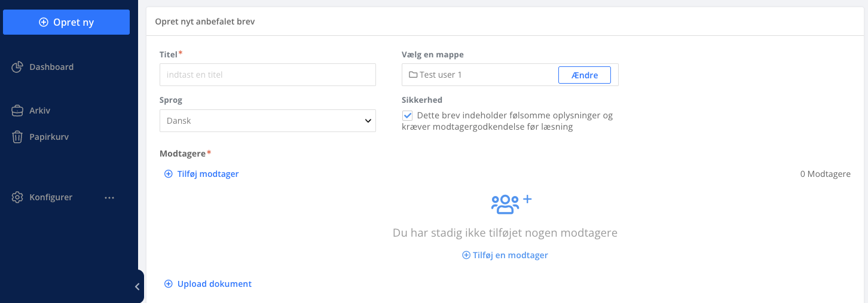Click the plus icon in Opret ny
This screenshot has height=303, width=868.
coord(43,22)
